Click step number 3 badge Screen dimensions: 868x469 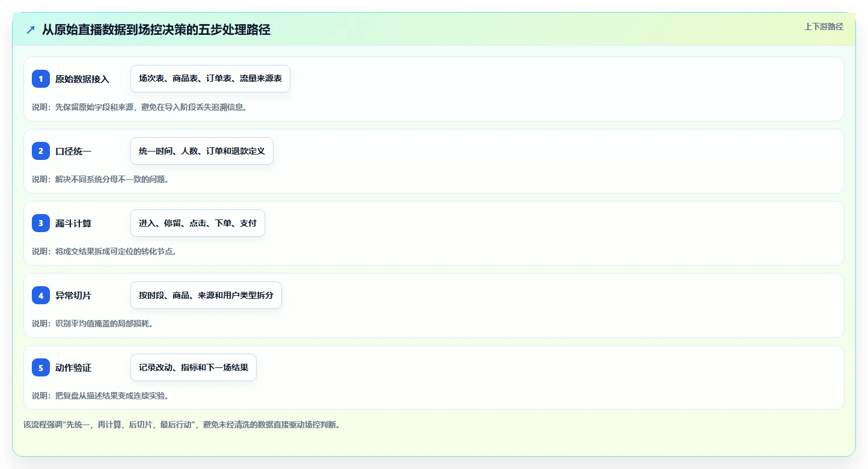click(41, 223)
